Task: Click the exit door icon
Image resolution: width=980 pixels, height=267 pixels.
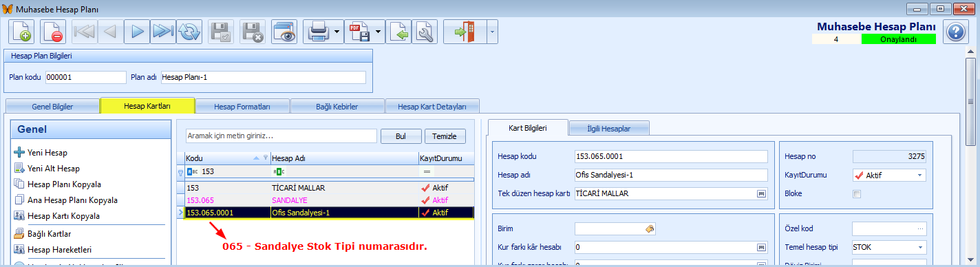Action: click(465, 32)
